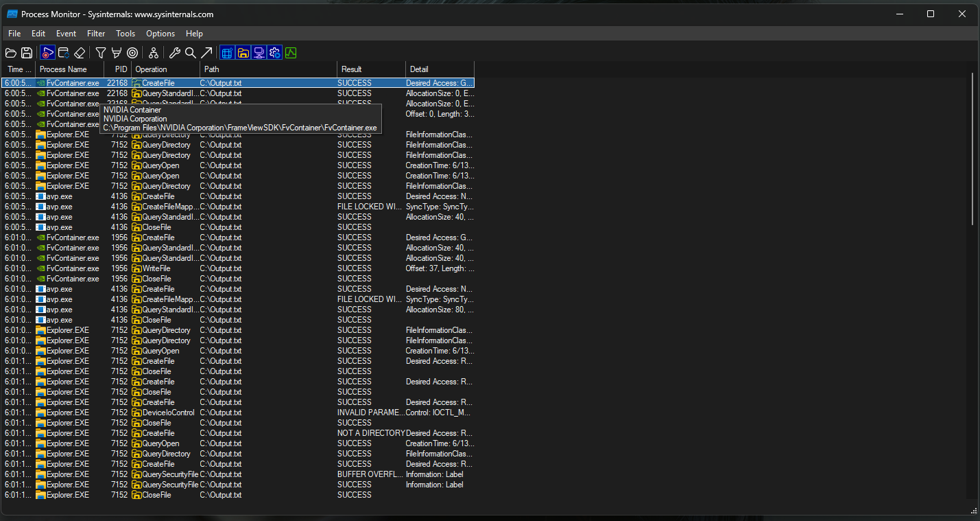This screenshot has height=521, width=980.
Task: Select the INVALID PARAME... result cell
Action: [x=370, y=413]
